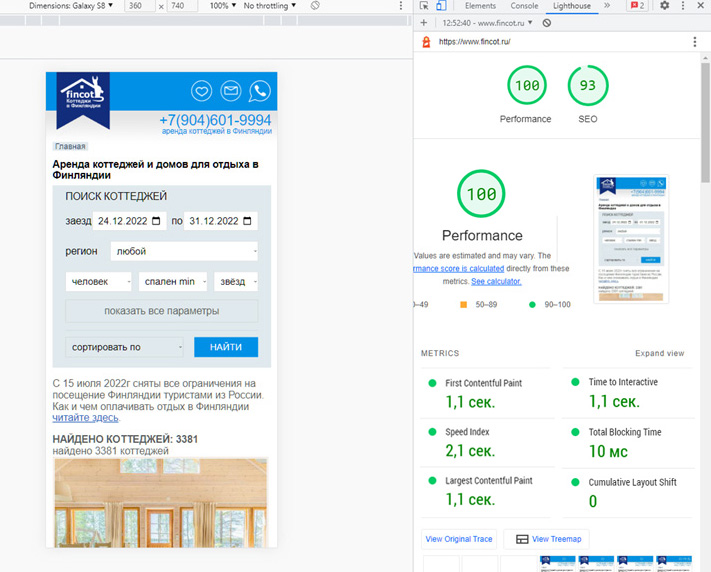The image size is (711, 572).
Task: Open the регион dropdown
Action: 184,251
